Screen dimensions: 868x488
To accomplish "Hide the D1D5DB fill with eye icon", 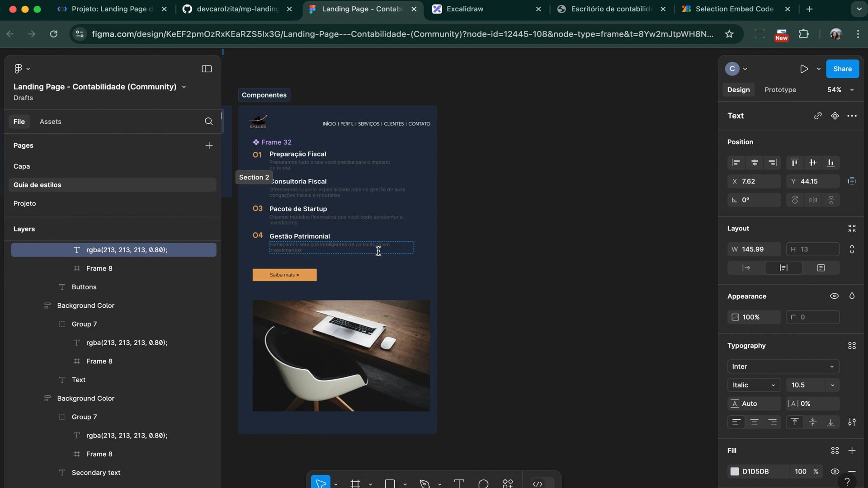I will point(835,471).
